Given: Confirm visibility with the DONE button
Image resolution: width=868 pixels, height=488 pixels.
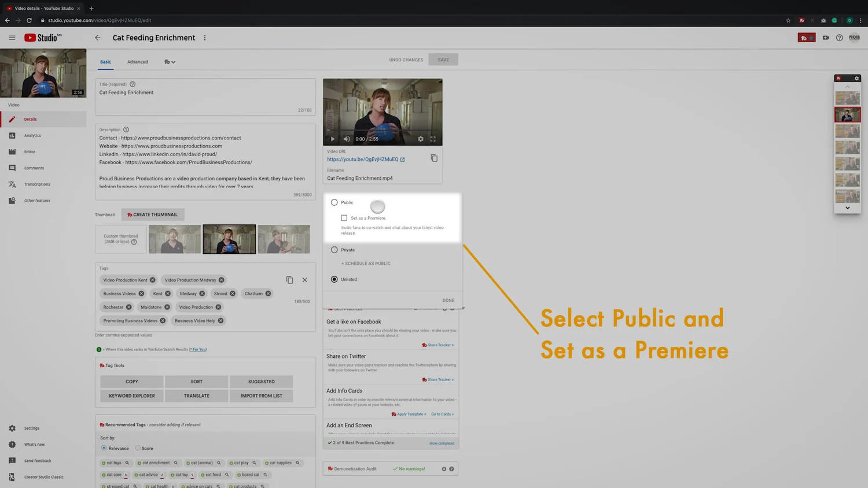Looking at the screenshot, I should [x=448, y=300].
